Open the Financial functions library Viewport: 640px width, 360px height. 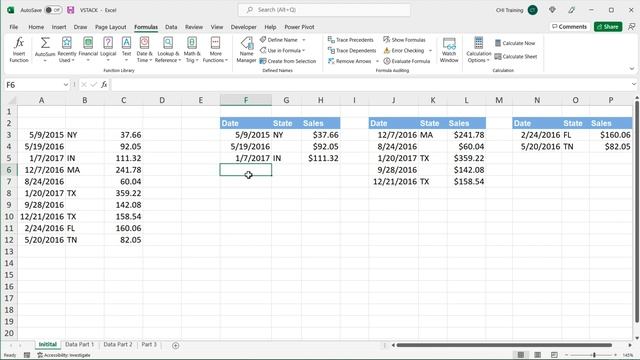(88, 49)
